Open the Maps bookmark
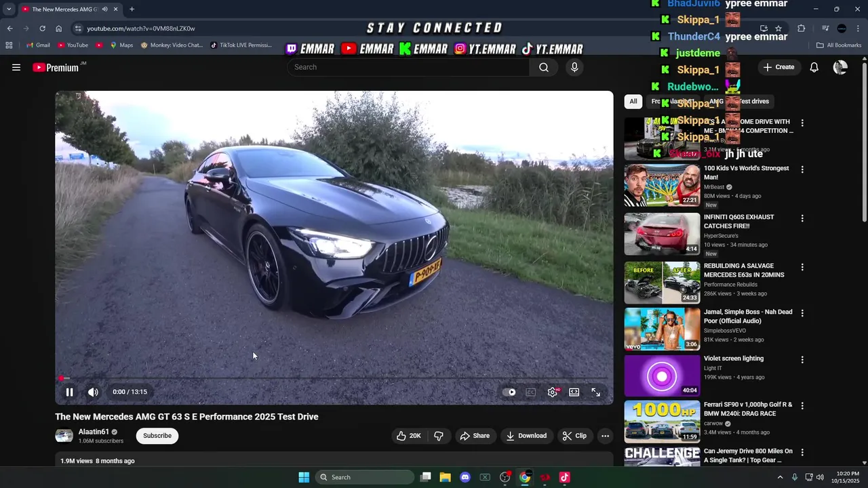The image size is (868, 488). (x=121, y=45)
